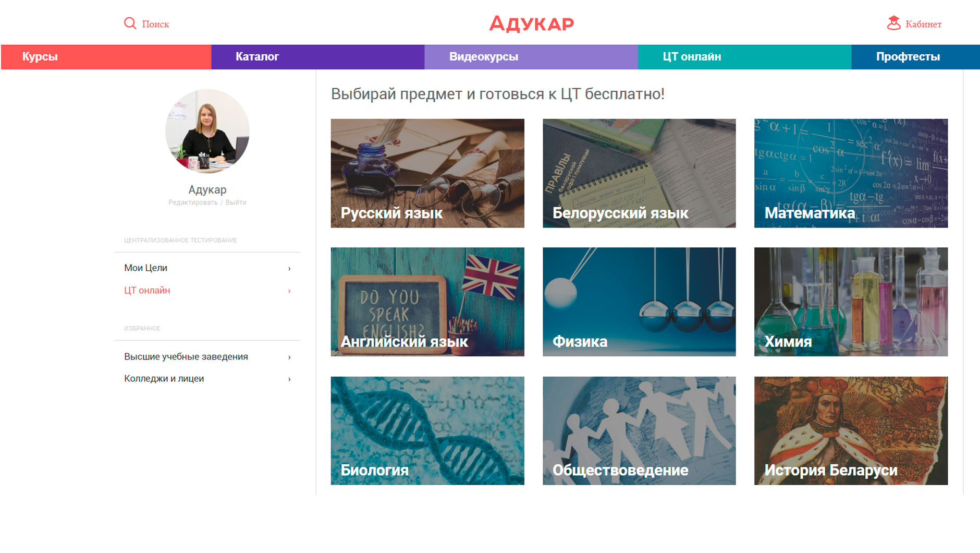Viewport: 980px width, 553px height.
Task: Click the Редактировать profile link
Action: click(193, 202)
